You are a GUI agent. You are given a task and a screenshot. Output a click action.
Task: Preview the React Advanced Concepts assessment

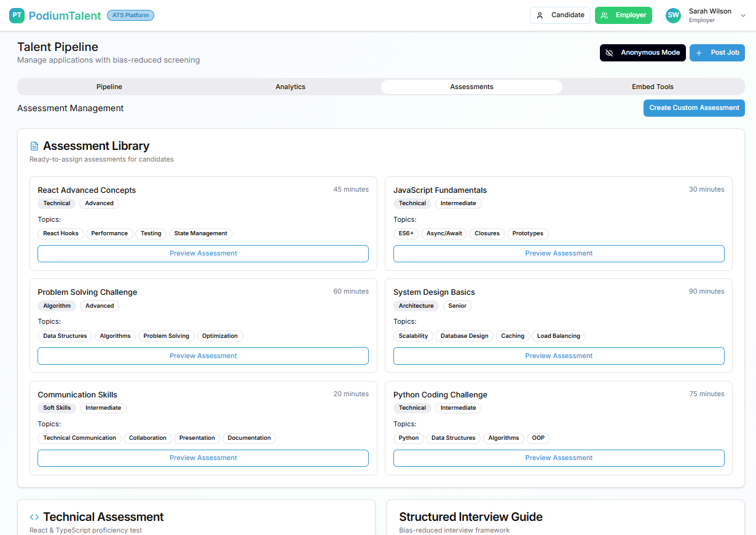click(x=203, y=253)
